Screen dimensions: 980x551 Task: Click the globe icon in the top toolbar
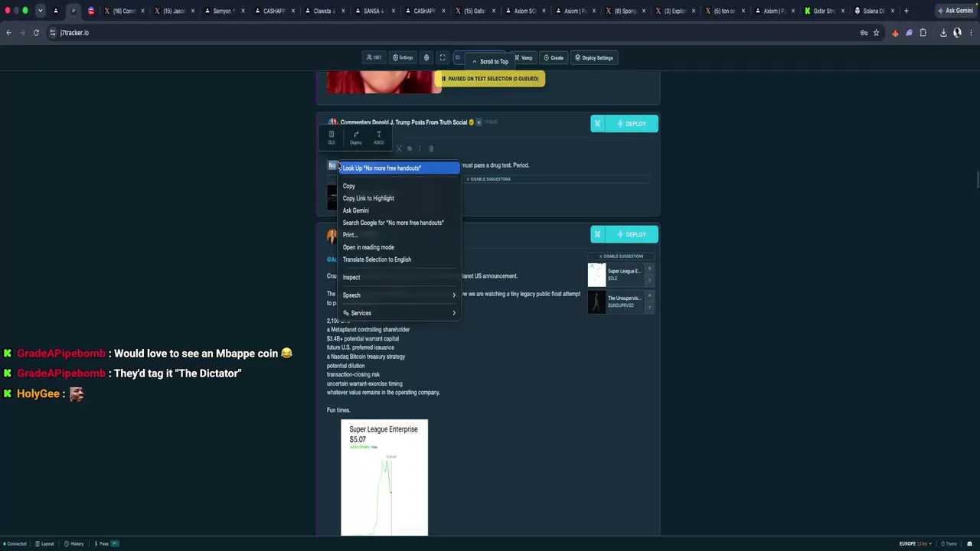point(426,57)
